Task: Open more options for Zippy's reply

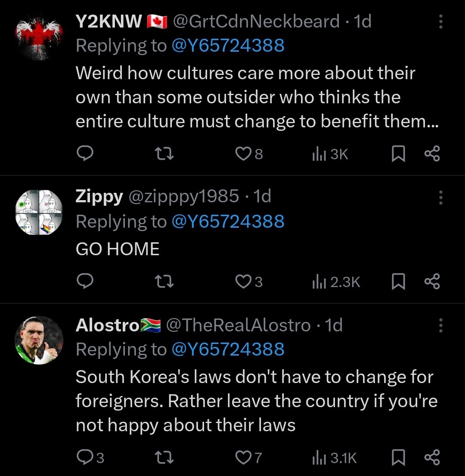Action: (x=440, y=198)
